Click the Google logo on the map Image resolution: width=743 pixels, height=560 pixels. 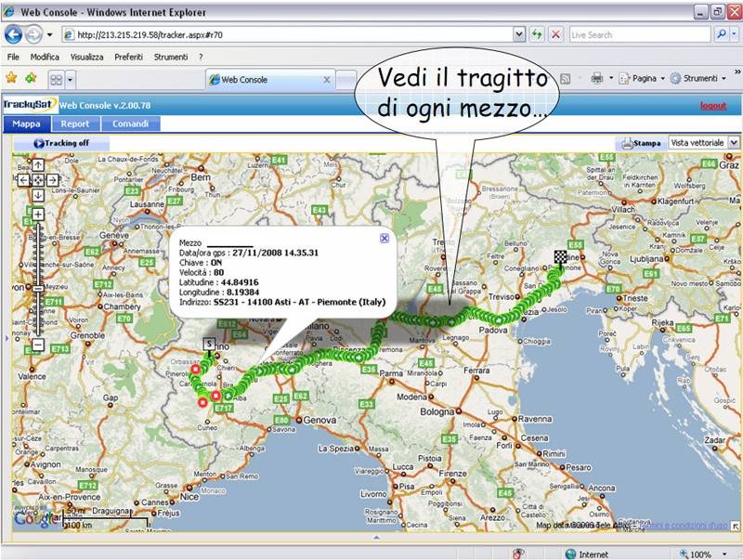(x=33, y=519)
